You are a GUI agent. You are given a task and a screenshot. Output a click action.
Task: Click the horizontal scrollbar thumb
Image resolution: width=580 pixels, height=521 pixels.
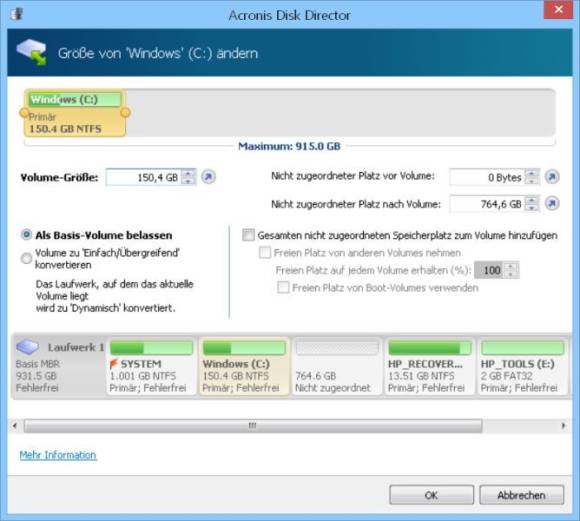pyautogui.click(x=253, y=426)
